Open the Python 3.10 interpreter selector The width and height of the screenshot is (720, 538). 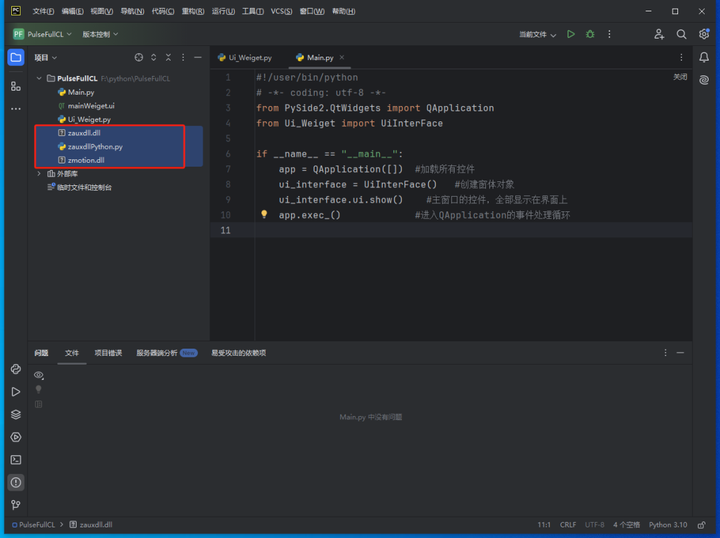pyautogui.click(x=668, y=525)
